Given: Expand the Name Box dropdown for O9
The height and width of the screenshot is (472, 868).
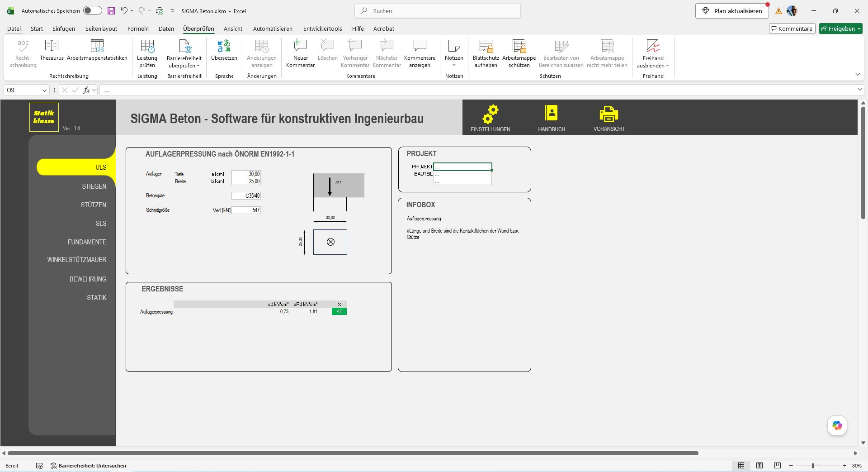Looking at the screenshot, I should (44, 90).
